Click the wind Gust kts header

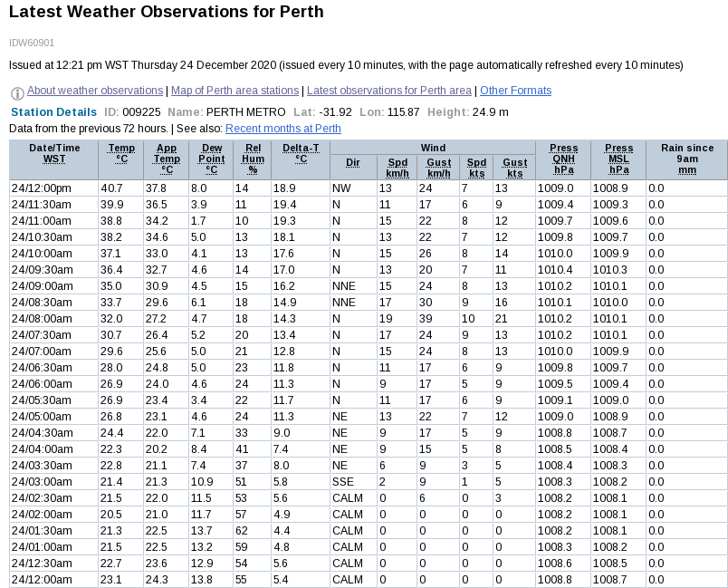click(x=514, y=168)
